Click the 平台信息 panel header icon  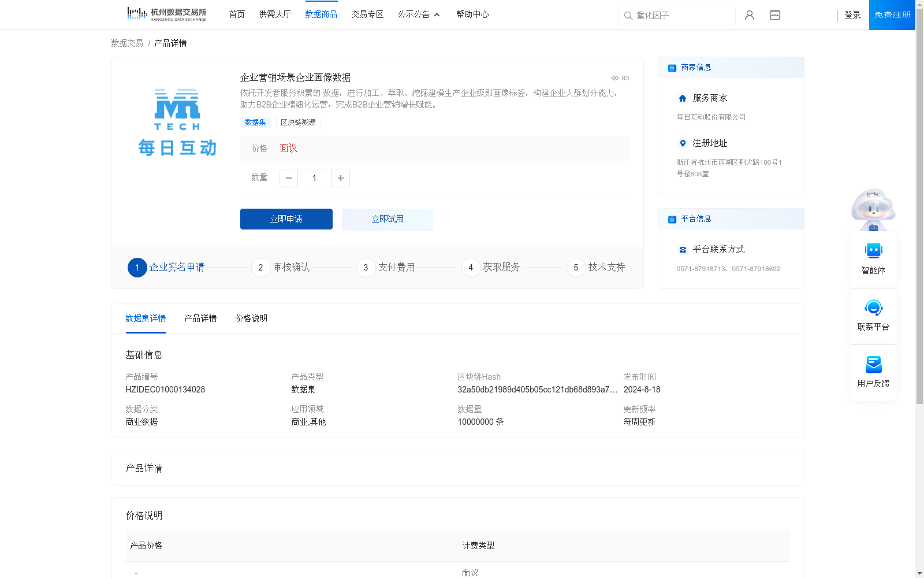(672, 219)
